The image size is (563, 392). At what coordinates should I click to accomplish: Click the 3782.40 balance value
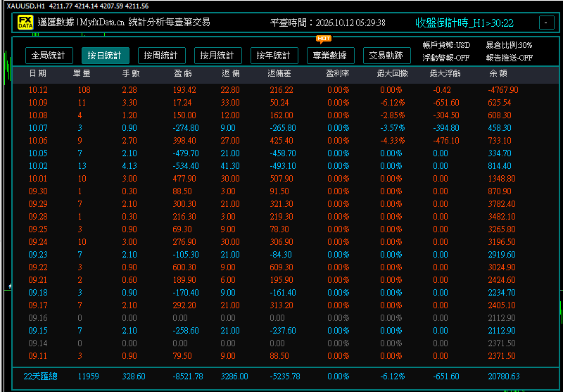(502, 204)
